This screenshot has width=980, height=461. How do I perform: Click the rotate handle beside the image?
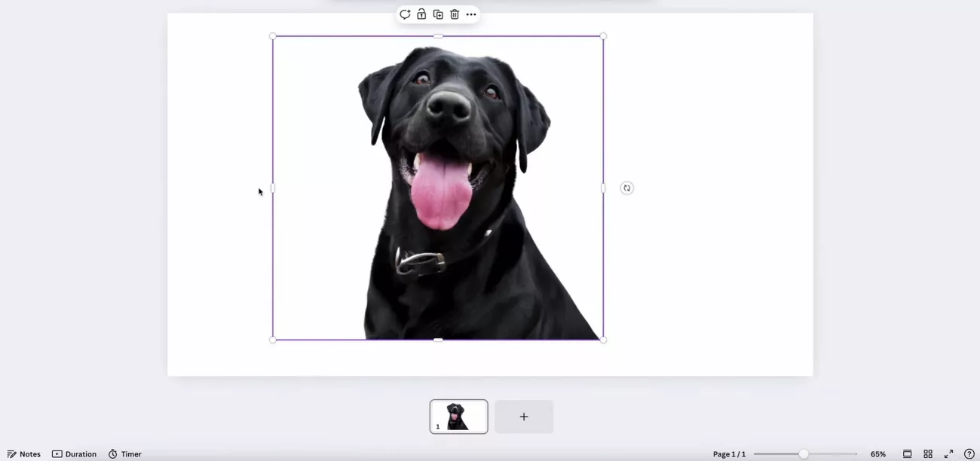(x=626, y=188)
